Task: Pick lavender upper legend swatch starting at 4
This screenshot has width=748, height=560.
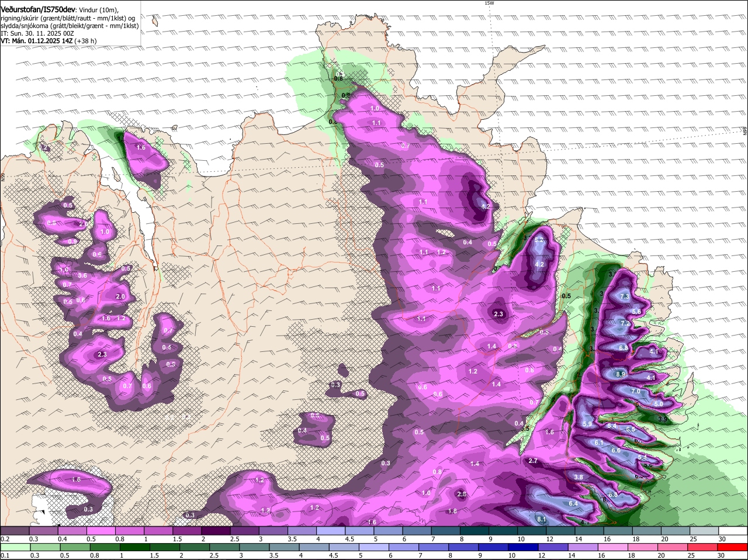Action: (x=331, y=530)
